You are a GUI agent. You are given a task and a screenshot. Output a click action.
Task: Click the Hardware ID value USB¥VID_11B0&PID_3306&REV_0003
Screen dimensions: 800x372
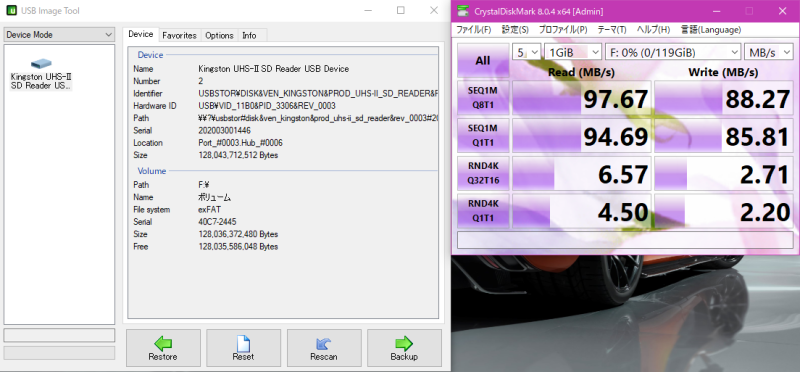click(267, 106)
